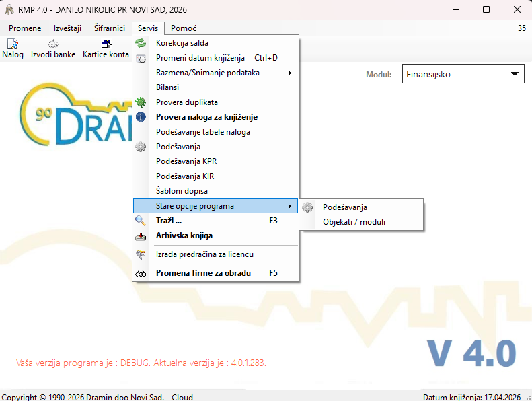Click the magnifier icon beside Traži
Image resolution: width=532 pixels, height=401 pixels.
(x=141, y=221)
